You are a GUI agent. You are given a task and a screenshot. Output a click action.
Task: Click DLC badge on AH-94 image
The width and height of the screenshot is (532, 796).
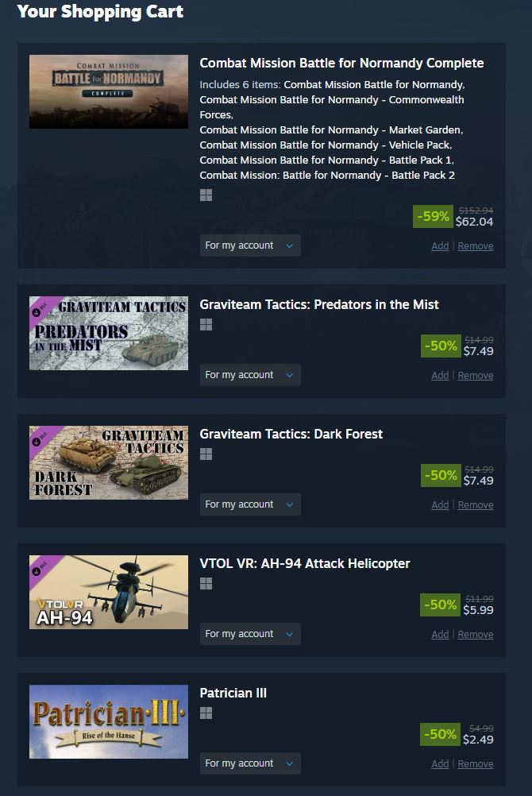coord(40,566)
